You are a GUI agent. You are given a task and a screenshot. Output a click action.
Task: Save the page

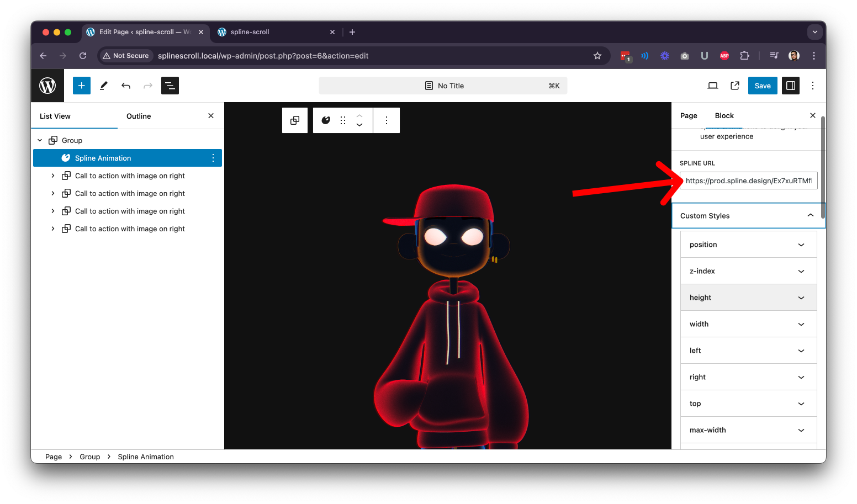point(763,86)
